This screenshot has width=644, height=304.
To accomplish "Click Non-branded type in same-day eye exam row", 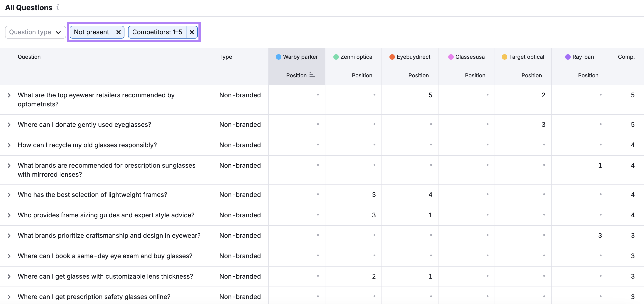I will [240, 256].
